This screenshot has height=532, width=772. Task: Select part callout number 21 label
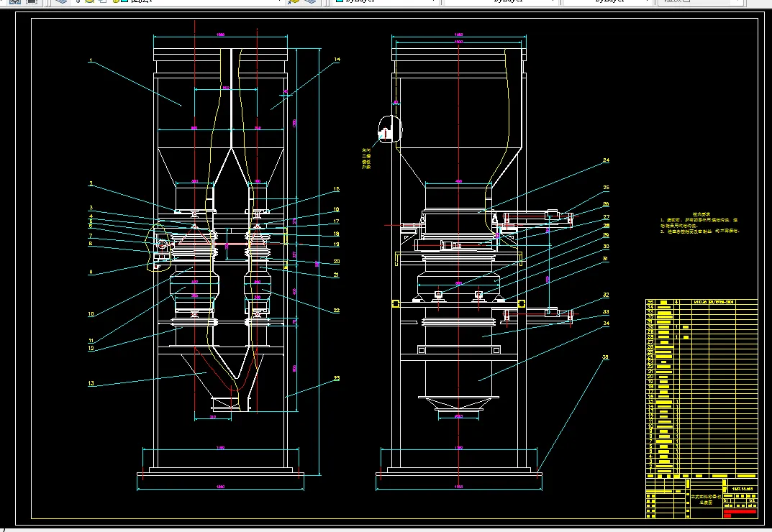point(336,275)
